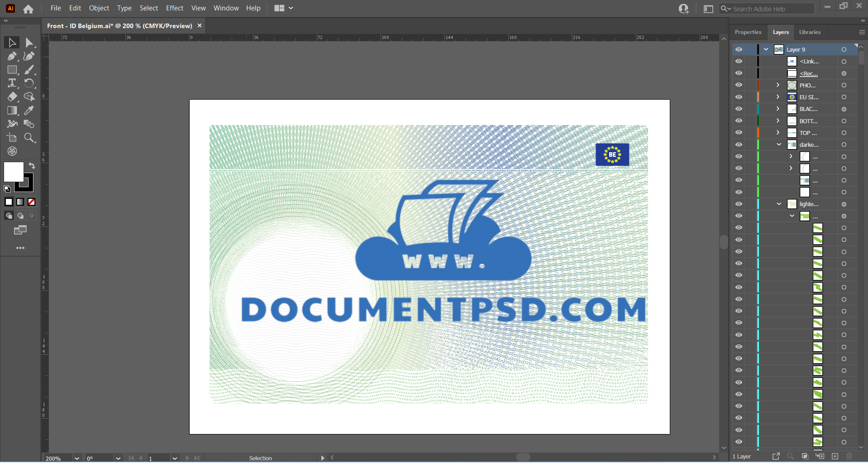Expand the TOP ... sublayer group
The image size is (868, 463).
click(x=778, y=133)
